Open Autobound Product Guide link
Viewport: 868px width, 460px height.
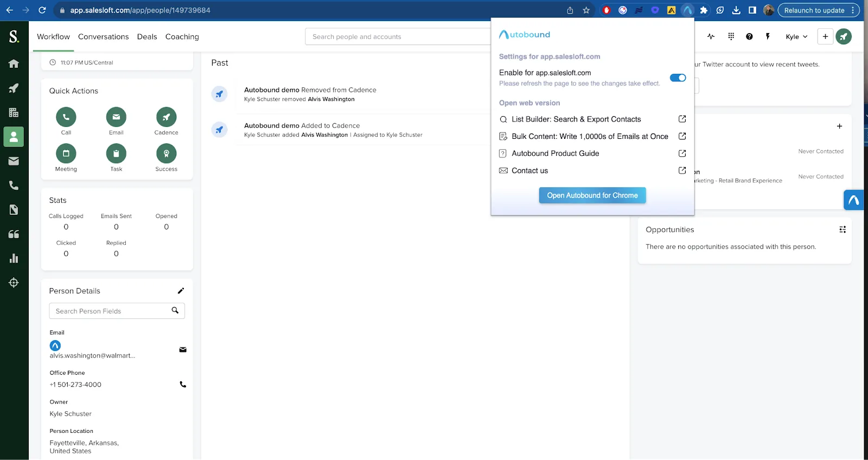tap(592, 154)
